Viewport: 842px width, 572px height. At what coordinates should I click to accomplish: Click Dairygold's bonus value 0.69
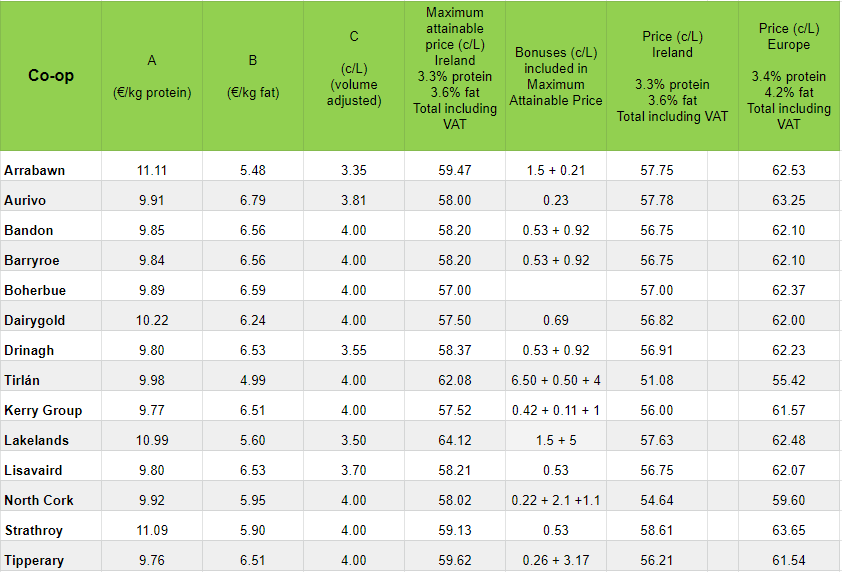point(556,321)
